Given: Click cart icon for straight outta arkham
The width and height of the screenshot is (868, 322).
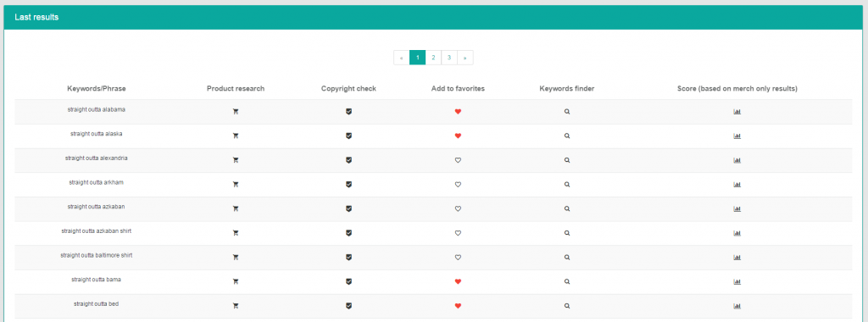Looking at the screenshot, I should (x=236, y=184).
